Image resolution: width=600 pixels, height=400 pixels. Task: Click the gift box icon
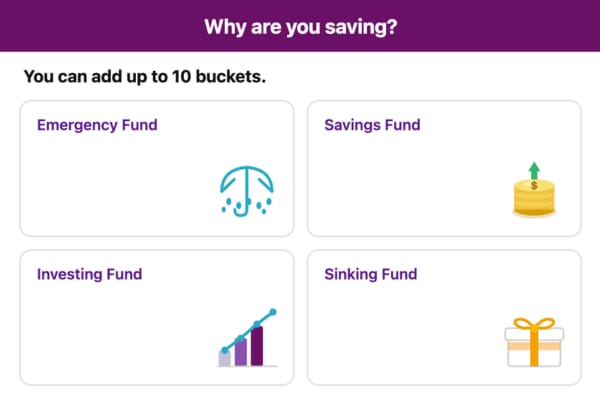tap(533, 343)
